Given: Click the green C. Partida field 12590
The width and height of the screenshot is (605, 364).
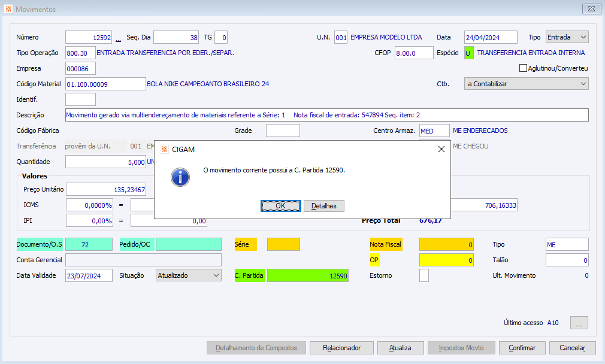Looking at the screenshot, I should coord(308,275).
